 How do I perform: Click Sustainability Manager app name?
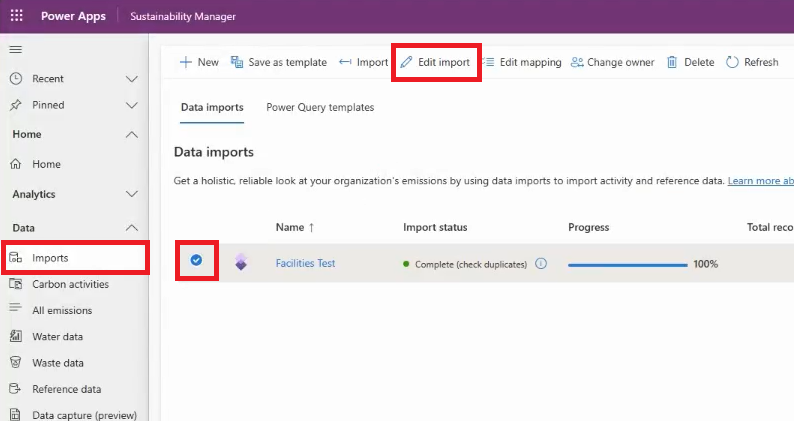pyautogui.click(x=183, y=16)
